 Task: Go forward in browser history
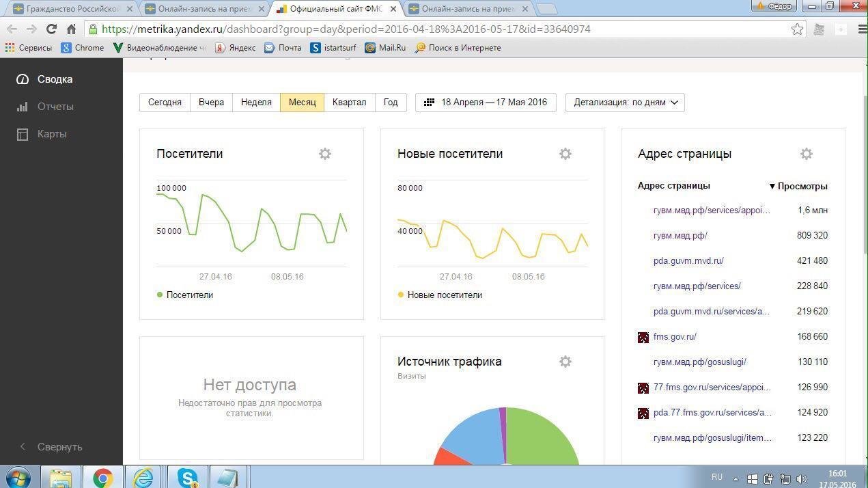pos(31,29)
